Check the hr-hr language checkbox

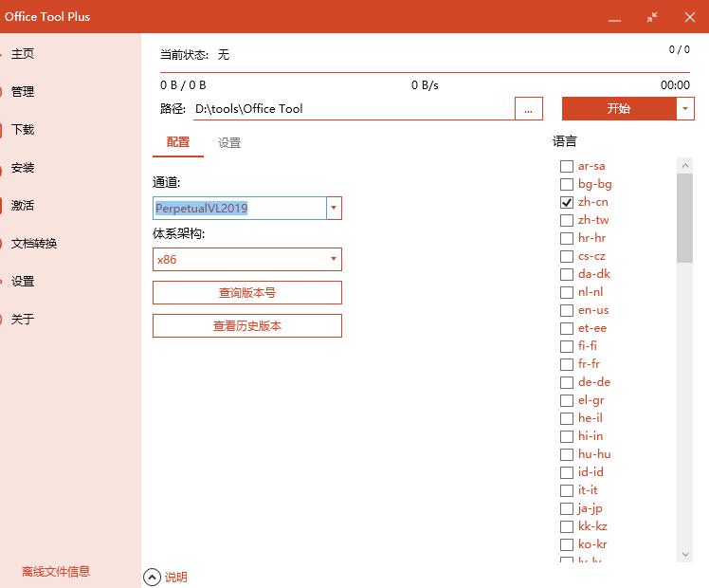[567, 238]
